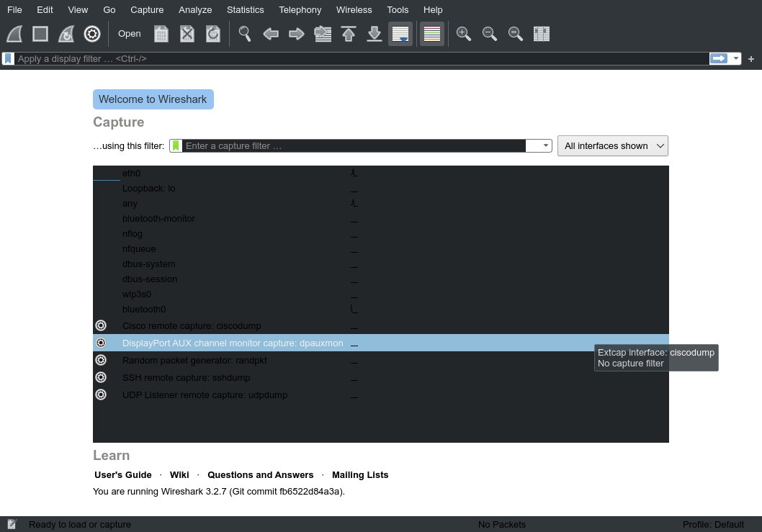
Task: Open ciscodump interface settings gear
Action: point(101,325)
